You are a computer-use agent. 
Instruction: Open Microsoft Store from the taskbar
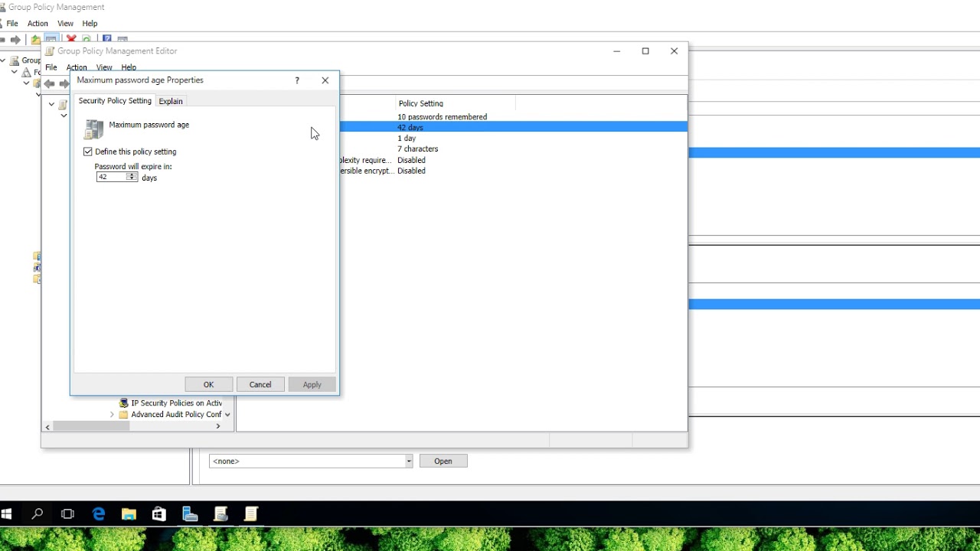coord(159,514)
